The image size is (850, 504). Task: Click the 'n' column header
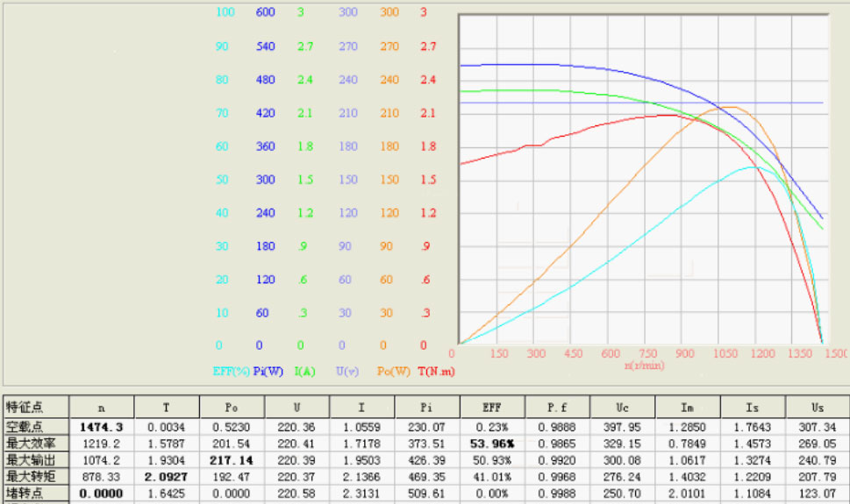click(x=102, y=407)
